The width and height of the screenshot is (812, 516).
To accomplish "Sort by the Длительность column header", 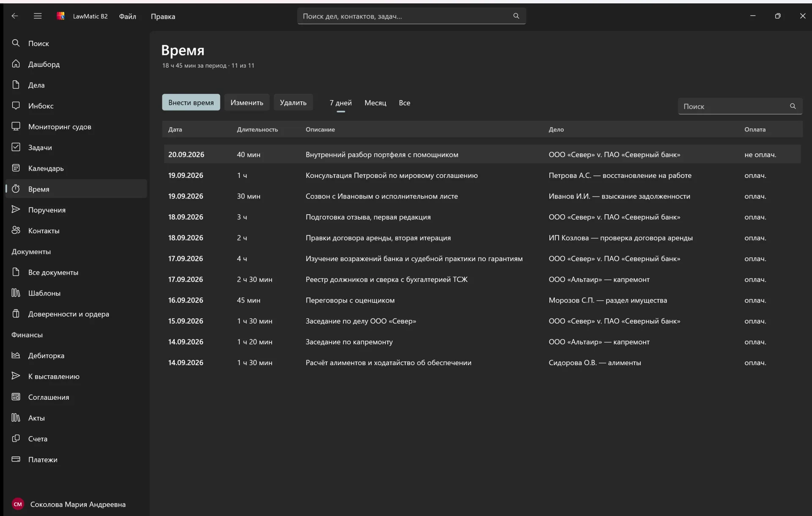I will pos(257,130).
